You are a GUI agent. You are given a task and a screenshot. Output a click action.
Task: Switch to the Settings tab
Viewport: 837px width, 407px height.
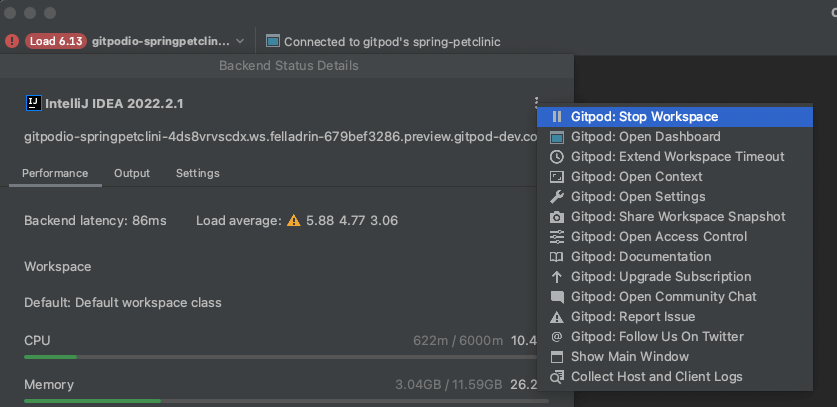(198, 173)
